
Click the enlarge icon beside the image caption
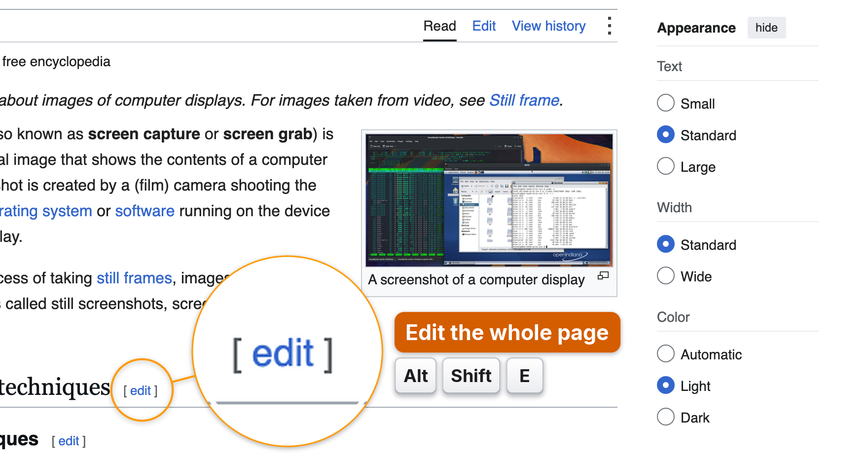[603, 275]
